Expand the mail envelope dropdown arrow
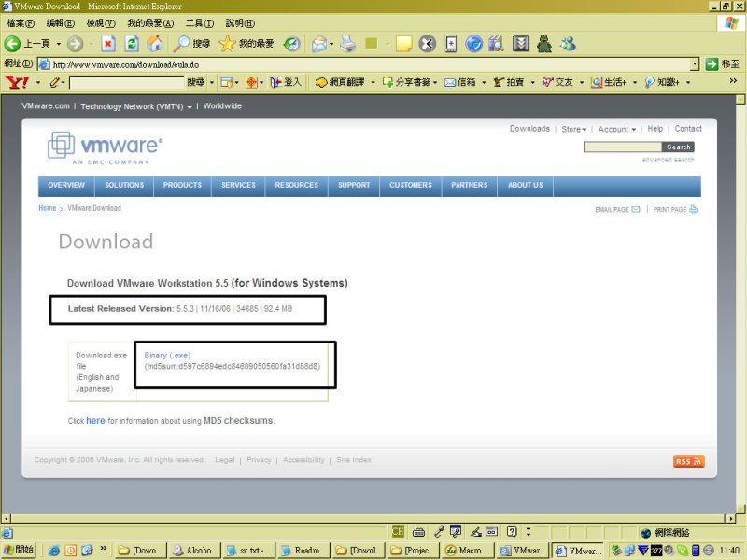The height and width of the screenshot is (560, 747). (x=331, y=44)
